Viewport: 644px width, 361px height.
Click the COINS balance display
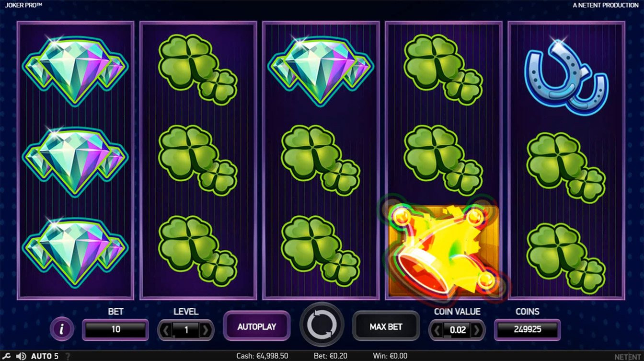(527, 330)
